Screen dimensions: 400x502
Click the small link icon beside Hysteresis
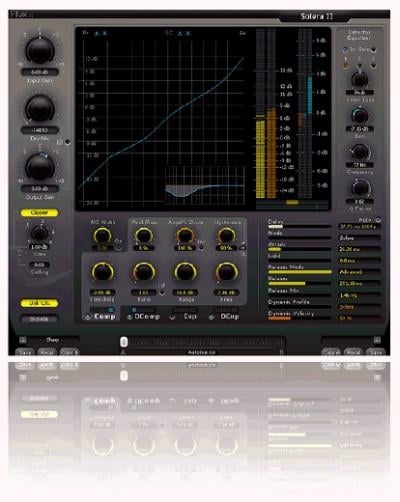(243, 248)
